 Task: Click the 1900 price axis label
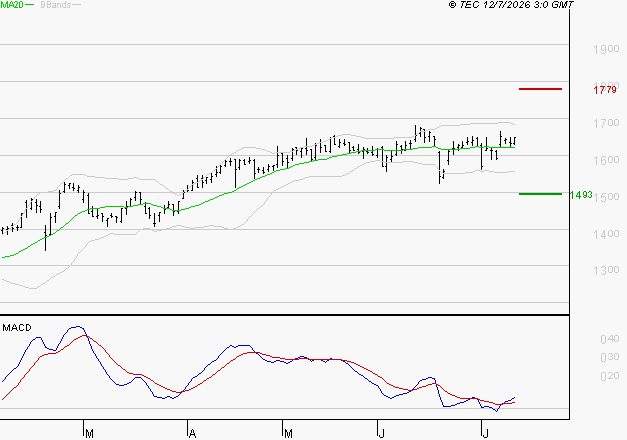pyautogui.click(x=606, y=49)
